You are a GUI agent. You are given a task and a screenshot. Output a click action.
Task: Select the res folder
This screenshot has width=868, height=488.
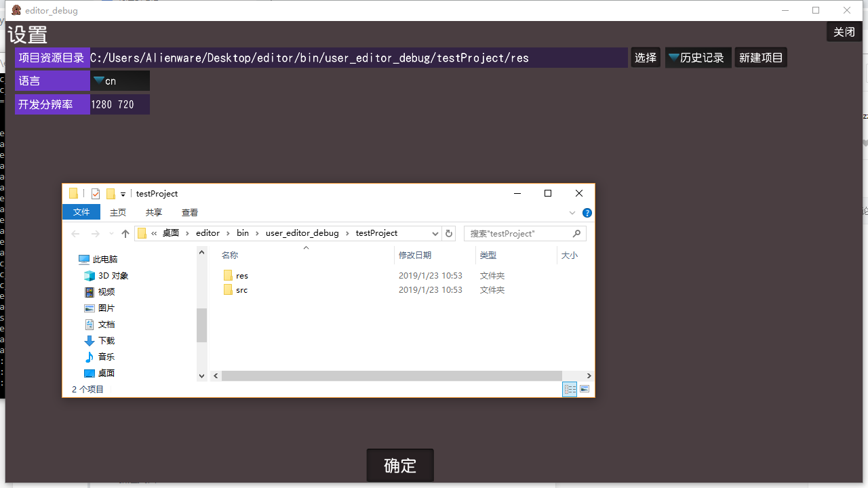coord(236,276)
